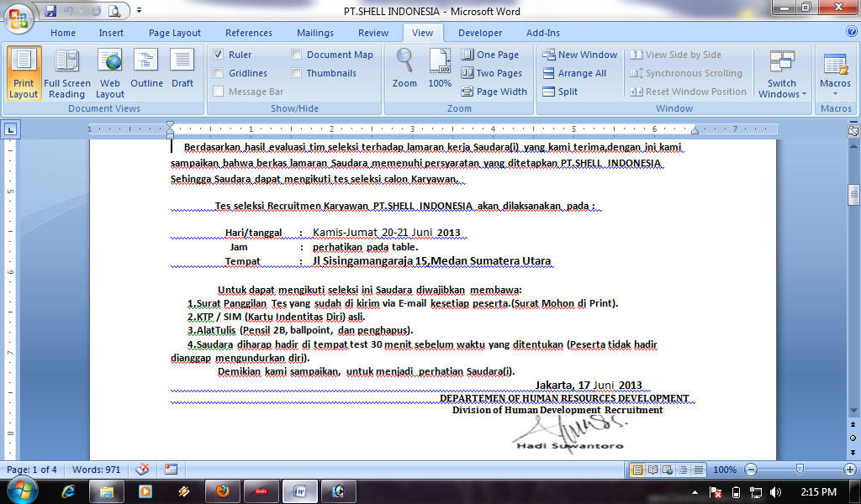Click the zoom slider handle
Screen dimensions: 861x504
point(800,470)
